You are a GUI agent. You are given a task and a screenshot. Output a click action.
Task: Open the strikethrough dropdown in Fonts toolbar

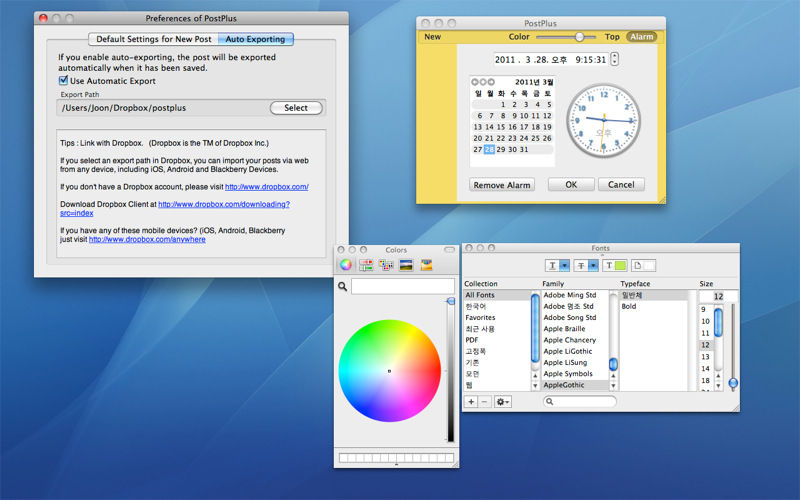click(x=593, y=265)
